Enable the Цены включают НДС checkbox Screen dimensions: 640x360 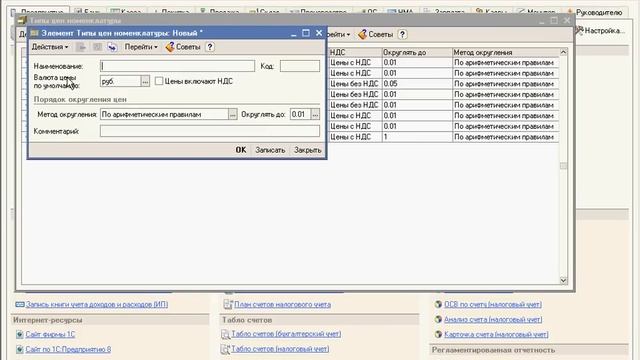click(x=159, y=81)
